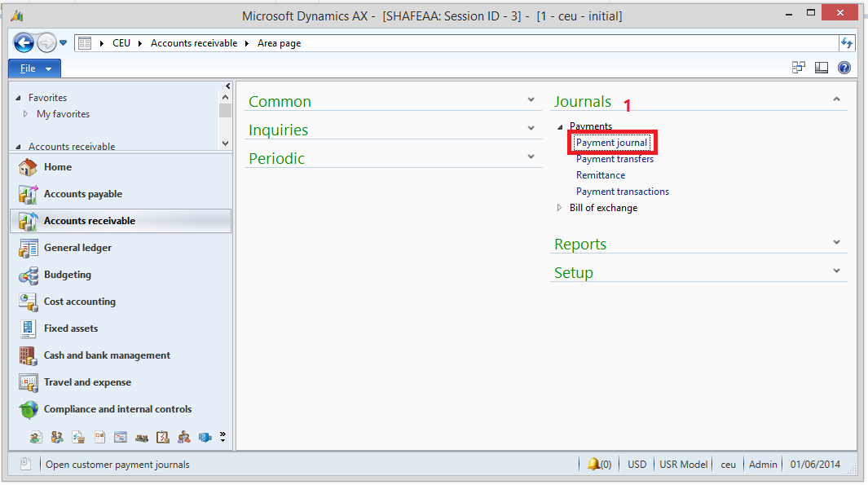Open the Cost accounting module
Screen dimensions: 868x485
coord(120,301)
